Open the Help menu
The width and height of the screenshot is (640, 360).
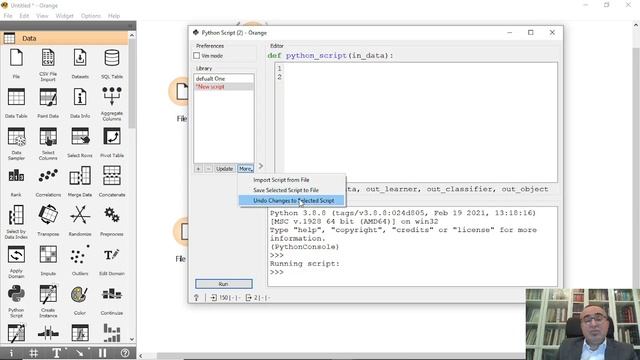[114, 16]
